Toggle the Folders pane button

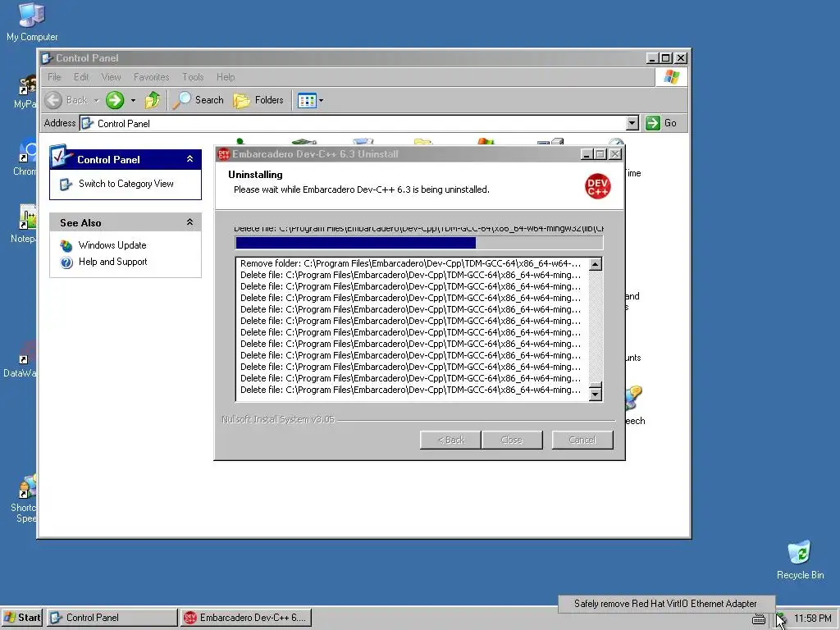point(258,100)
